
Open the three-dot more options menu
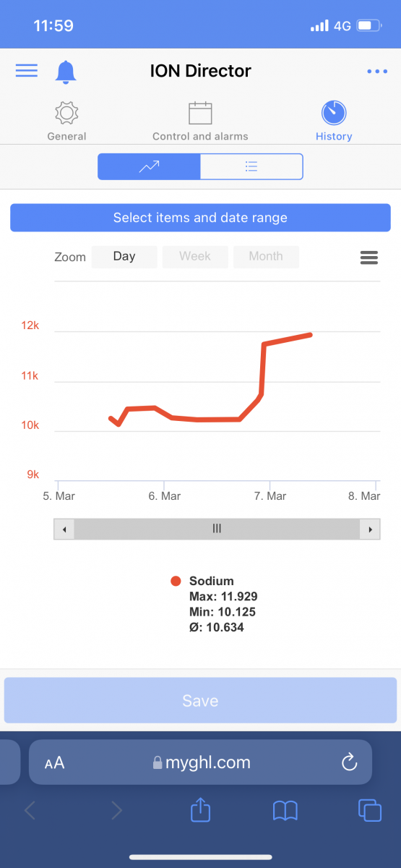tap(377, 71)
